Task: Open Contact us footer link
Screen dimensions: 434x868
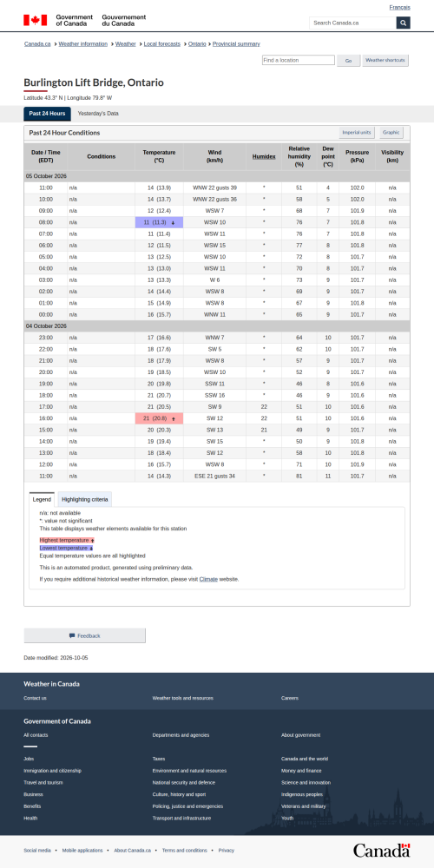Action: [x=35, y=698]
